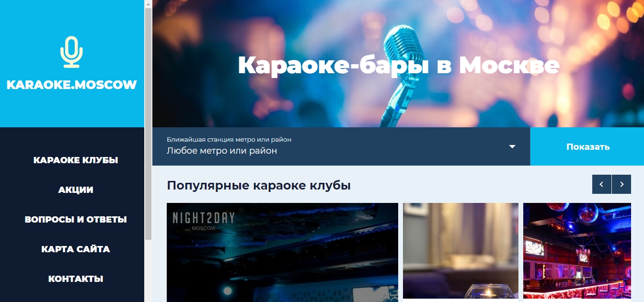The width and height of the screenshot is (644, 302).
Task: Select the Любое метро или район field
Action: [x=341, y=146]
